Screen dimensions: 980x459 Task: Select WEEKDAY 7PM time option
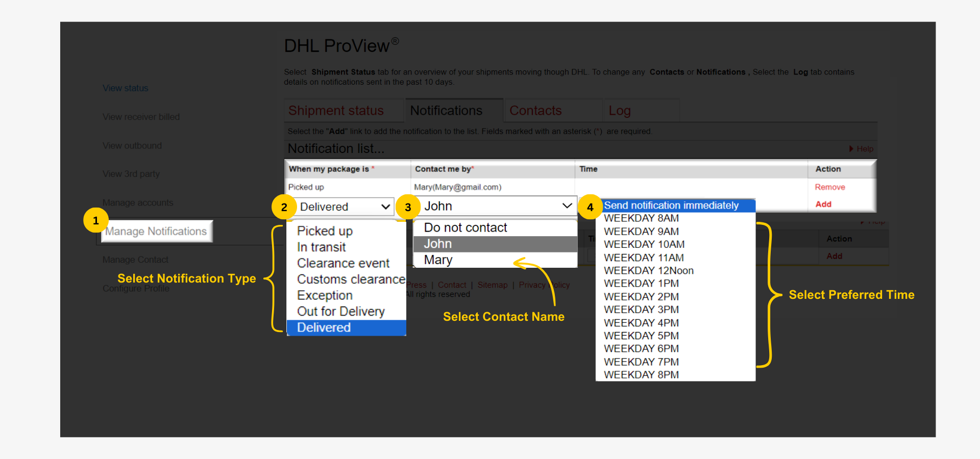point(676,362)
